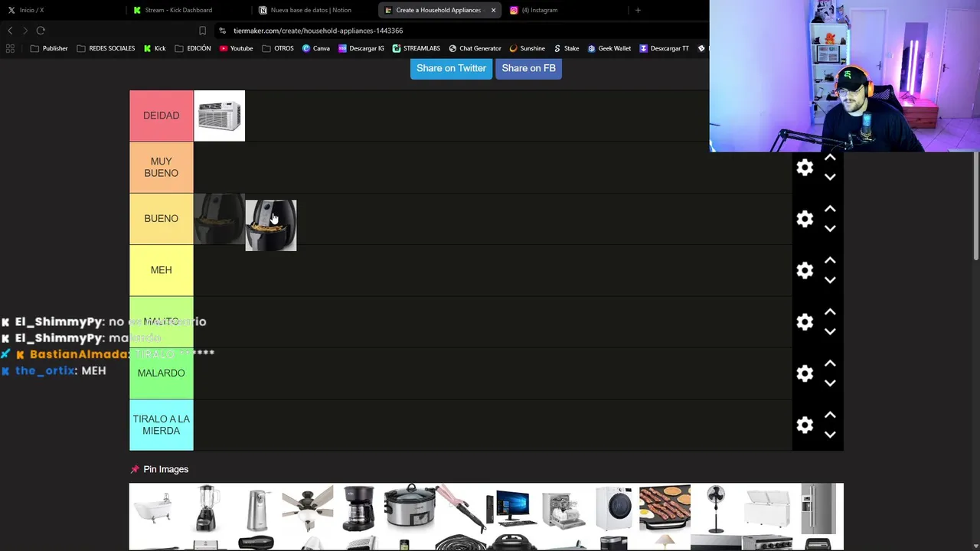
Task: Select the washing machine image
Action: [x=614, y=507]
